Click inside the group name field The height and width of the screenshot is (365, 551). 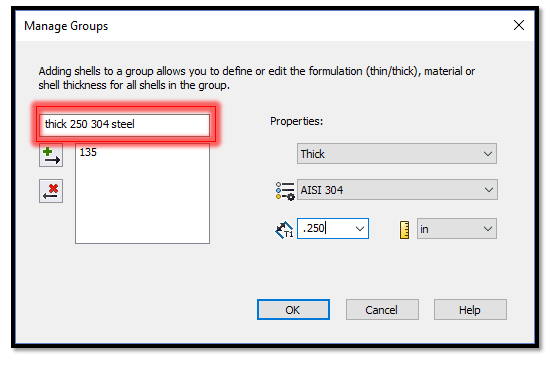point(125,124)
